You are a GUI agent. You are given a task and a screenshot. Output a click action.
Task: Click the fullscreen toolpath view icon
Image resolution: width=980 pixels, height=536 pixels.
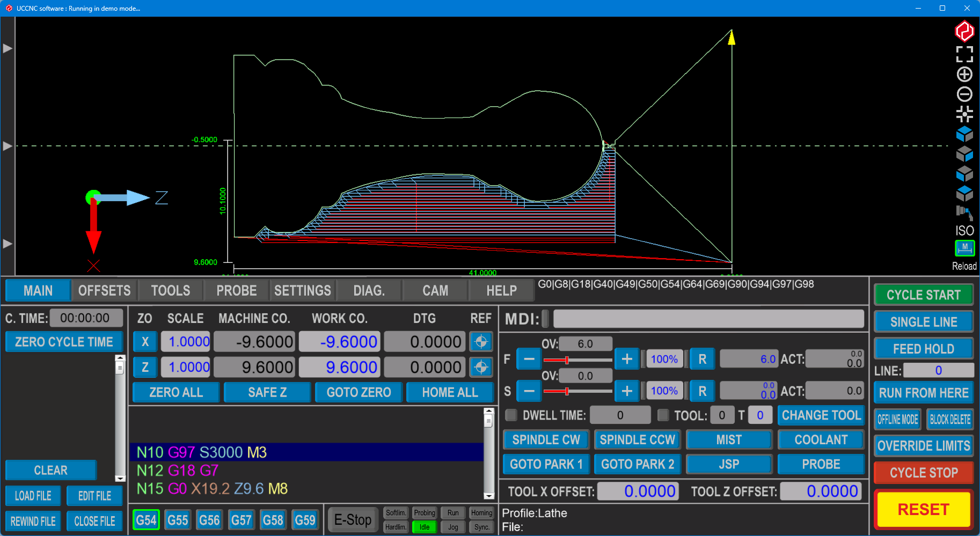(x=964, y=54)
